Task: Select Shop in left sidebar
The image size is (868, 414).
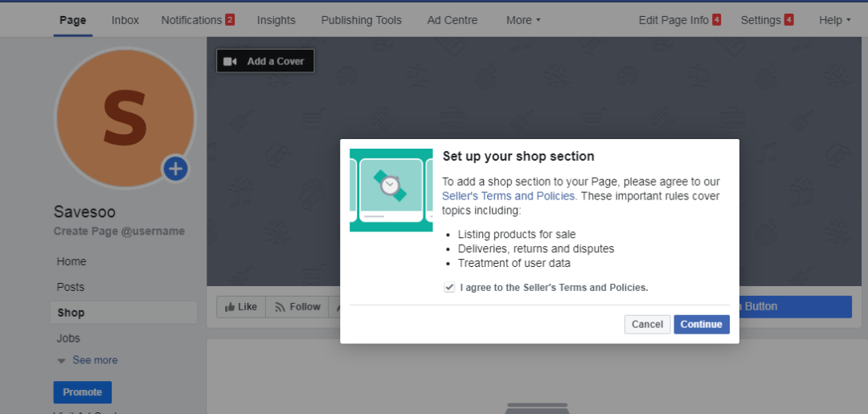Action: click(124, 313)
